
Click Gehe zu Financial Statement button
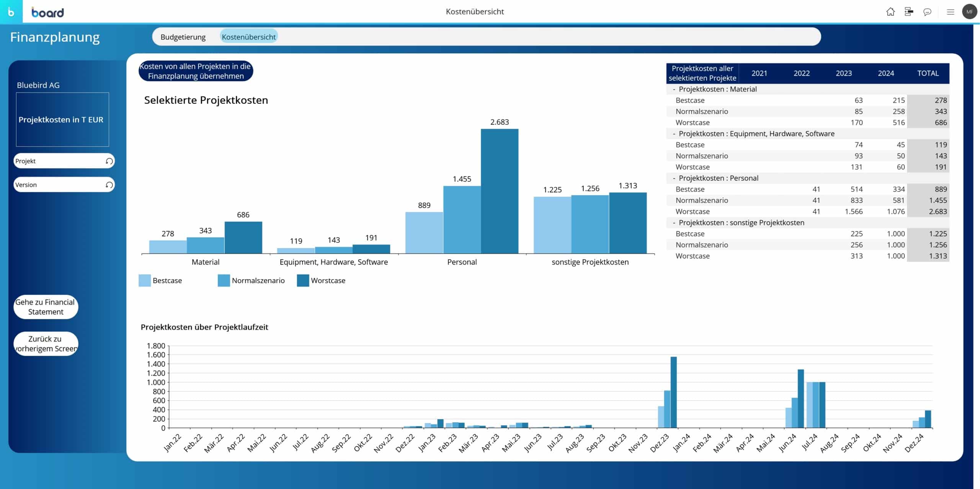[46, 307]
